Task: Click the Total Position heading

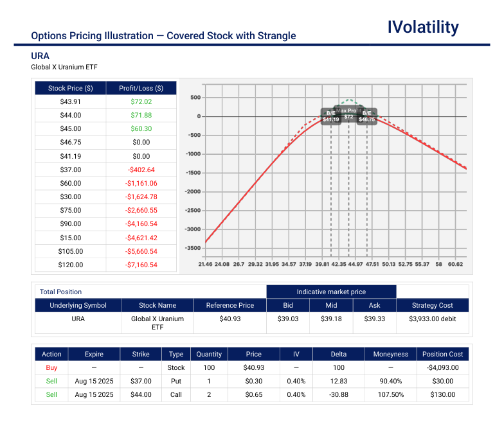Action: click(x=60, y=292)
